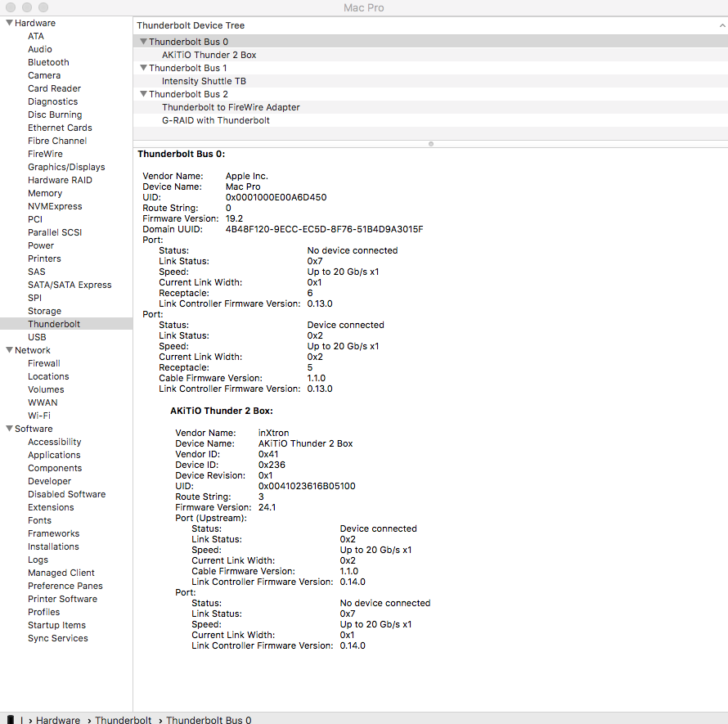Open Volumes under Network
Viewport: 728px width, 724px height.
click(x=46, y=389)
